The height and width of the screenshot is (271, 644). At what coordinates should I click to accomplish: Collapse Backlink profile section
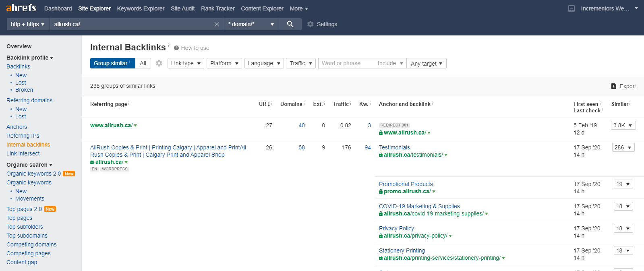30,58
